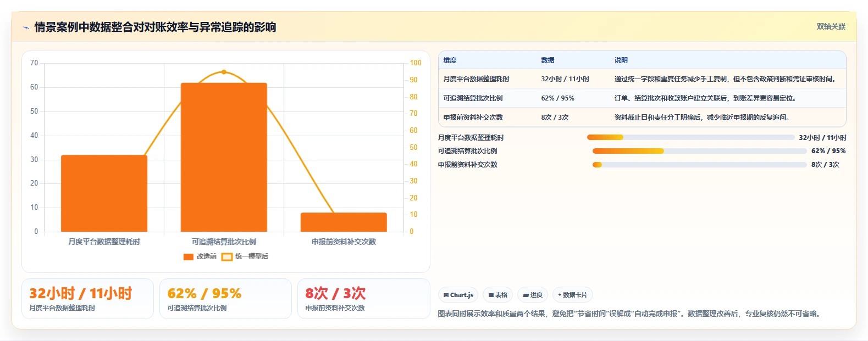Click table row label 月度平台数据整理耗时
This screenshot has width=868, height=341.
476,79
